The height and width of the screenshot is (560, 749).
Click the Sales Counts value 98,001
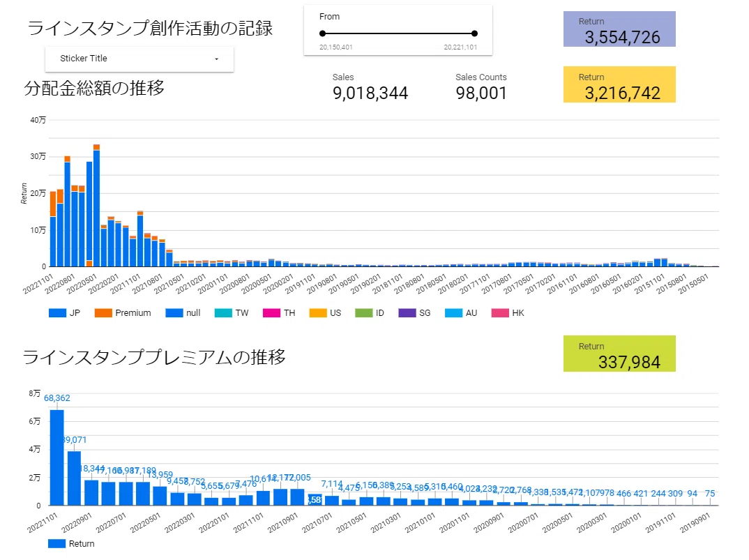tap(481, 93)
